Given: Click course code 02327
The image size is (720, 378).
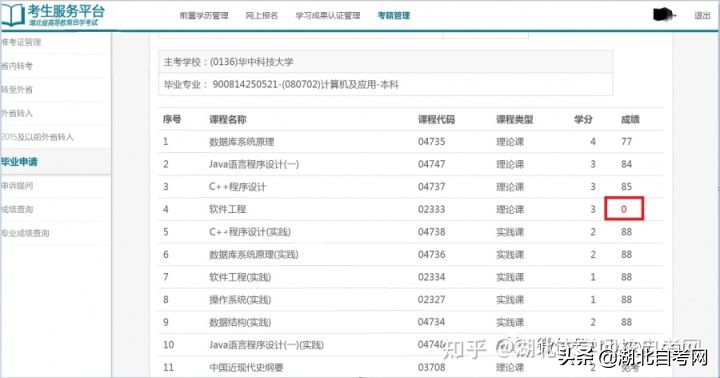Looking at the screenshot, I should pos(432,299).
